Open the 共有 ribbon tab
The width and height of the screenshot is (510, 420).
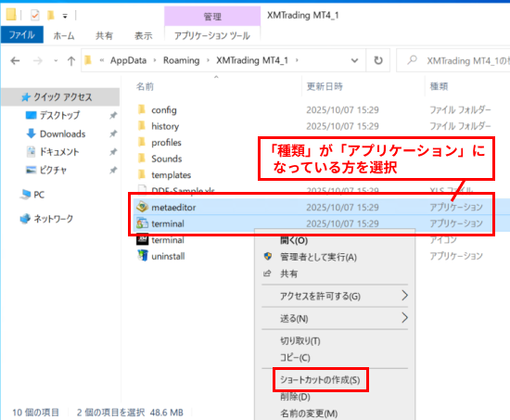pyautogui.click(x=104, y=35)
